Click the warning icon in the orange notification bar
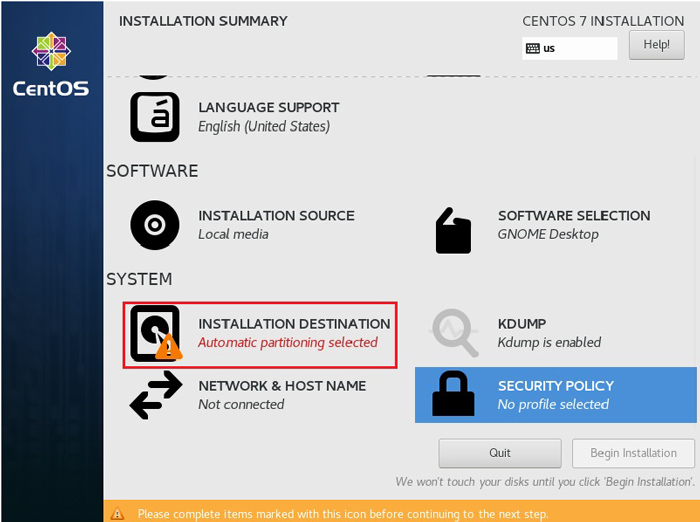 [117, 514]
